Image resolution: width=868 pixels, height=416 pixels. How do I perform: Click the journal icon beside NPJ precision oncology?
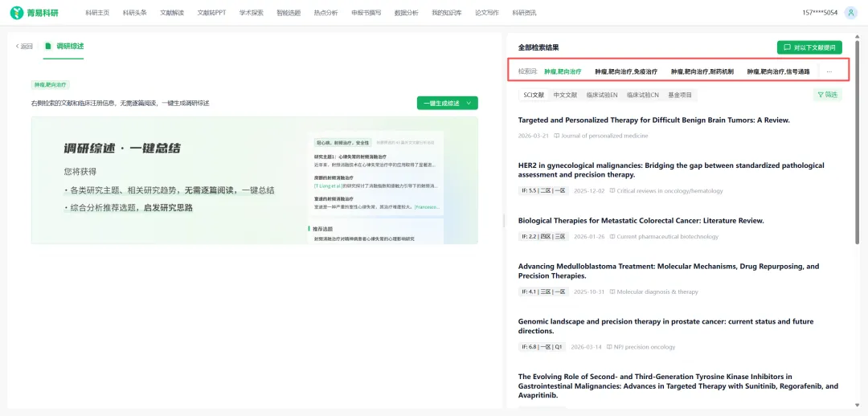(610, 347)
